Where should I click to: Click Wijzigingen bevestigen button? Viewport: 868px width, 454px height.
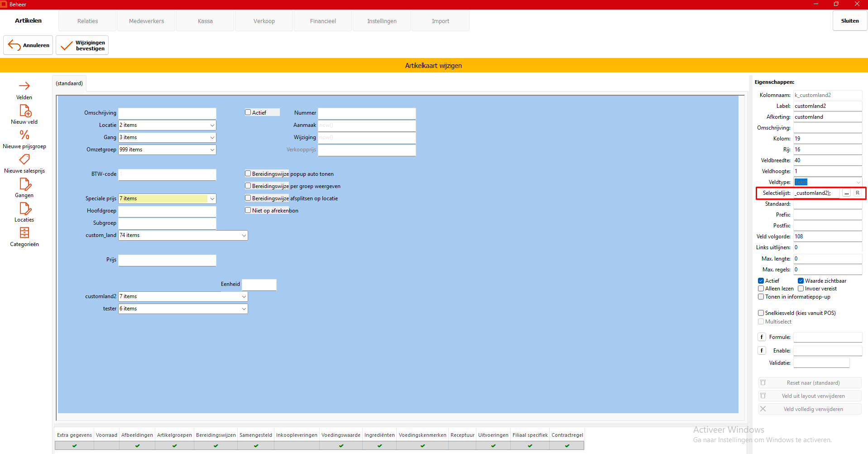82,45
